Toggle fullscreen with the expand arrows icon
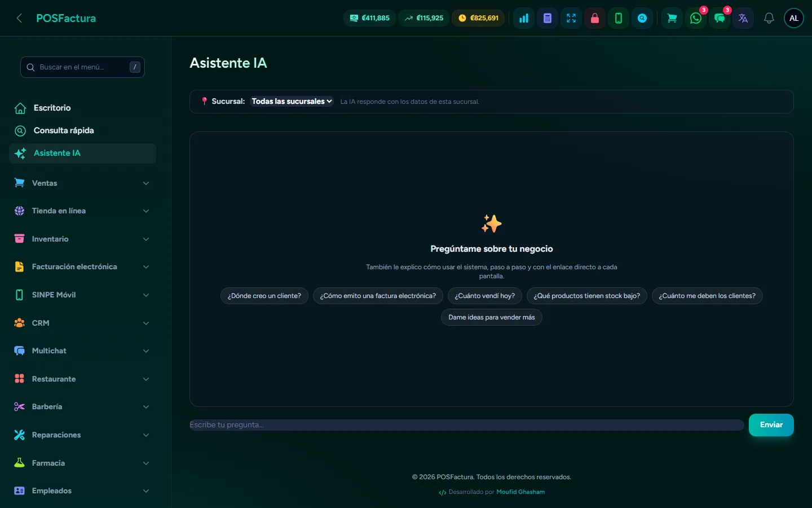The height and width of the screenshot is (508, 812). point(571,18)
